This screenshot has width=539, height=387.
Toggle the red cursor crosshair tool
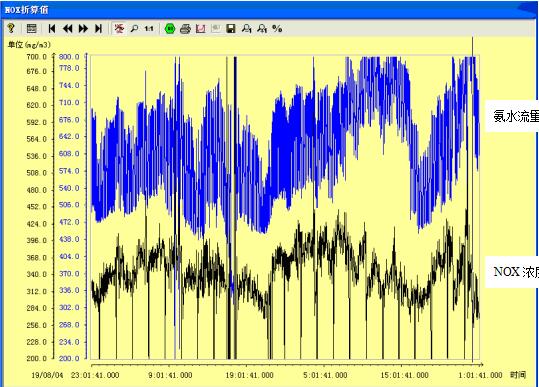point(119,28)
